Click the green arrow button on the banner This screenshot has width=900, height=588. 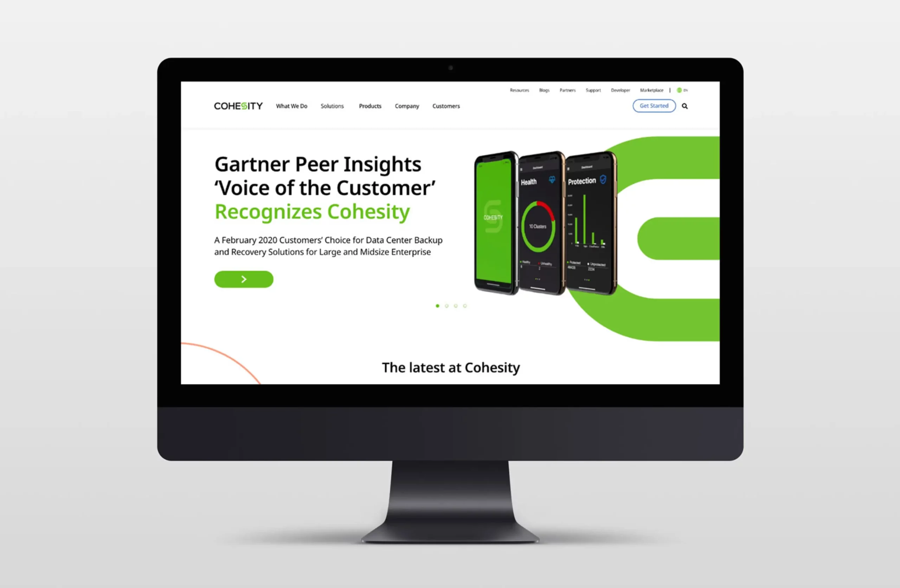[244, 279]
